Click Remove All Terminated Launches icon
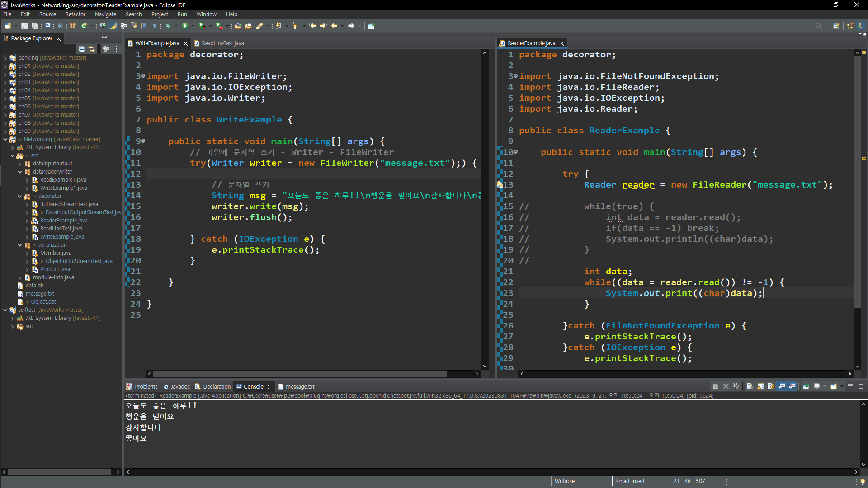Viewport: 868px width, 488px height. [x=736, y=386]
